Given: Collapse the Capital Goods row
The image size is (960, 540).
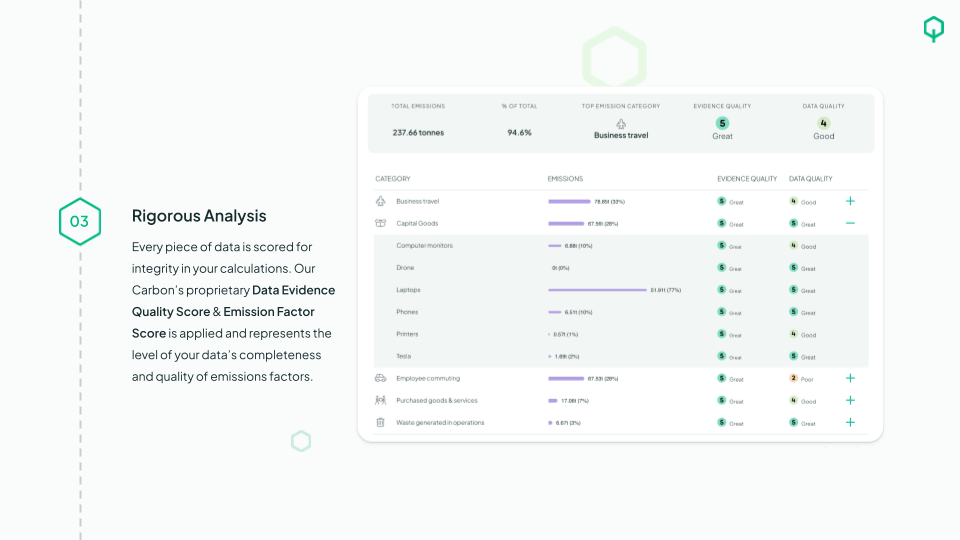Looking at the screenshot, I should coord(850,223).
